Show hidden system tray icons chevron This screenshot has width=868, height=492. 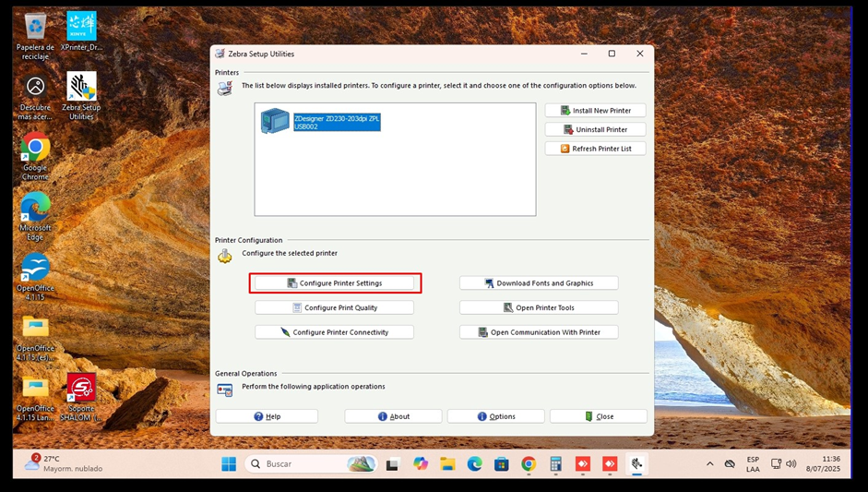pos(709,464)
